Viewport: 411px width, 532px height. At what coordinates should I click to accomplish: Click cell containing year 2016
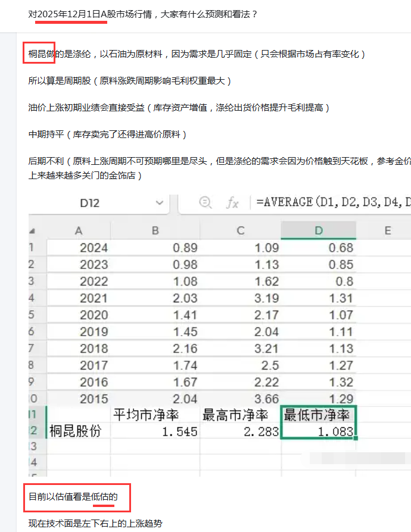79,382
